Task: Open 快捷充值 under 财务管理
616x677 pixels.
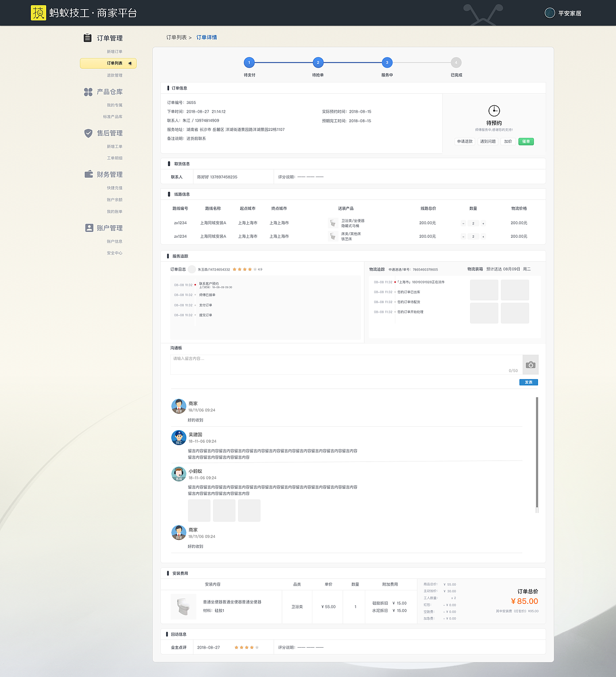Action: tap(115, 188)
